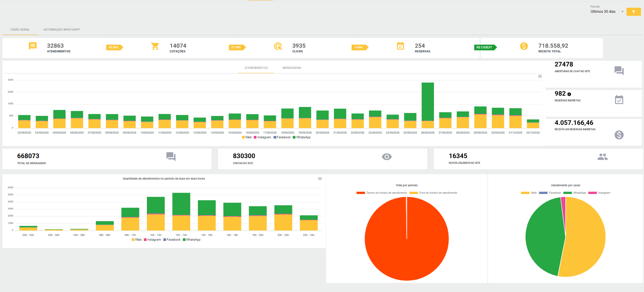The image size is (644, 292).
Task: Open the Período 'Últimos 30 dias' dropdown
Action: (x=607, y=11)
